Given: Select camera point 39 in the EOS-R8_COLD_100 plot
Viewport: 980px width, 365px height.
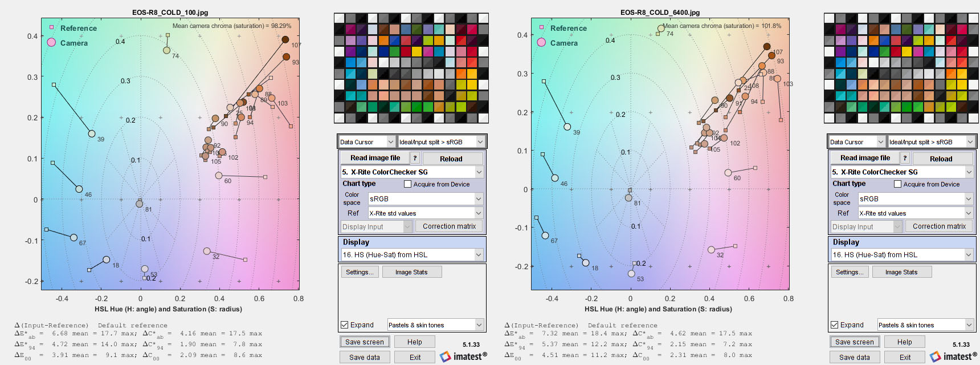Looking at the screenshot, I should click(x=92, y=133).
